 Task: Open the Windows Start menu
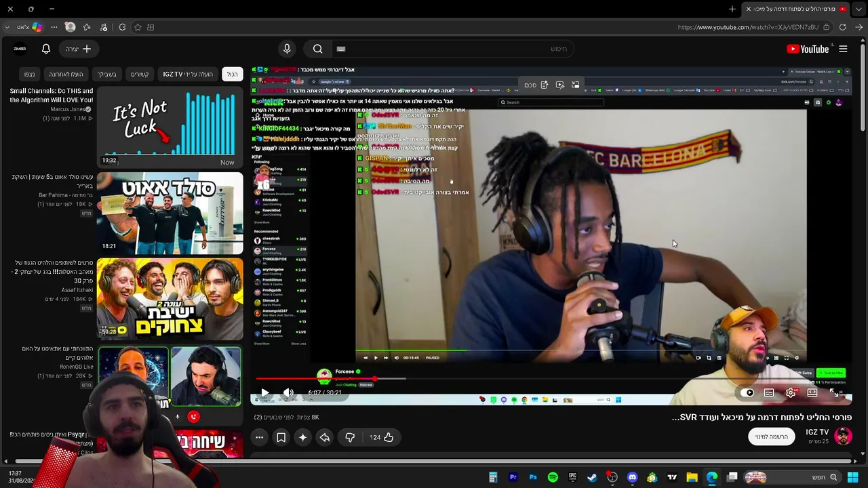pyautogui.click(x=853, y=477)
